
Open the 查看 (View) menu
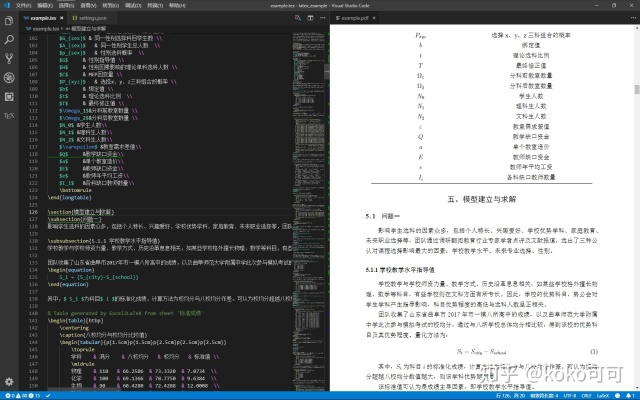pyautogui.click(x=88, y=6)
